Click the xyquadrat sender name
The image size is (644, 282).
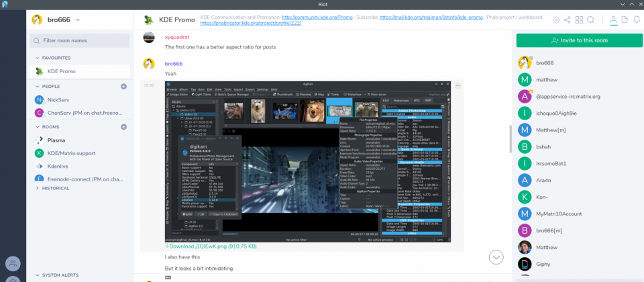tap(177, 37)
